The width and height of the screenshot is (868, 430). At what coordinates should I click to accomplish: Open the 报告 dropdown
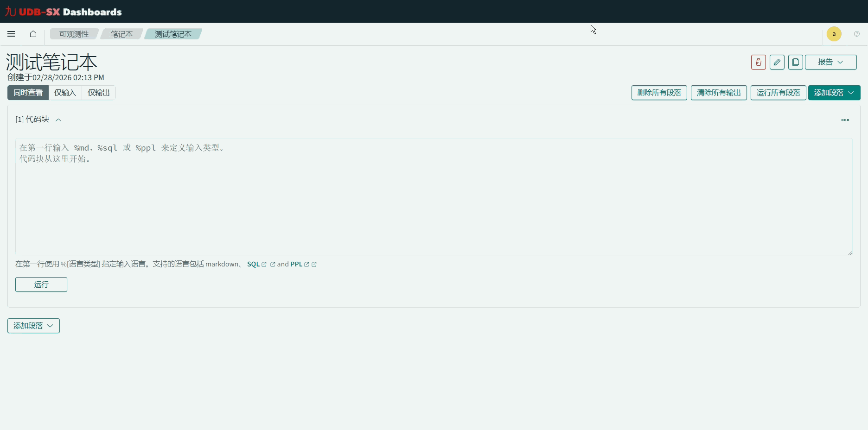[830, 62]
